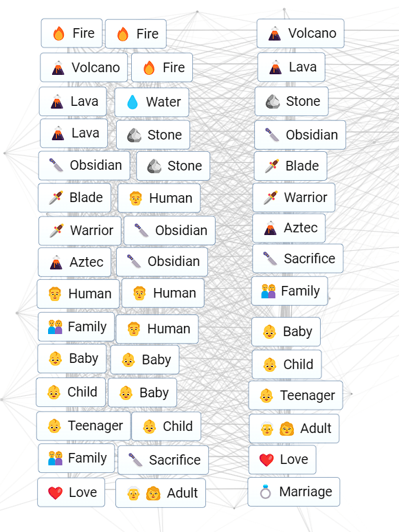Select the Lava tile next to Stone
Viewport: 399px width, 532px height.
(x=74, y=133)
